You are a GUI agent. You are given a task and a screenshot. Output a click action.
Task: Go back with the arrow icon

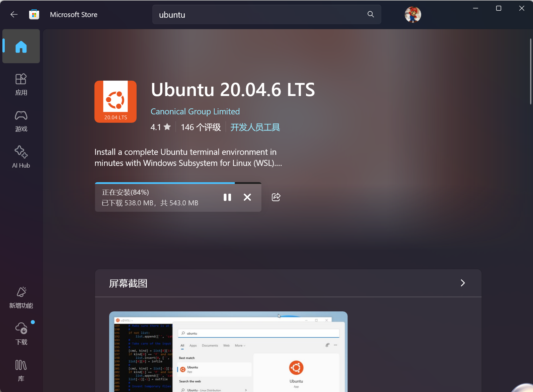tap(14, 14)
